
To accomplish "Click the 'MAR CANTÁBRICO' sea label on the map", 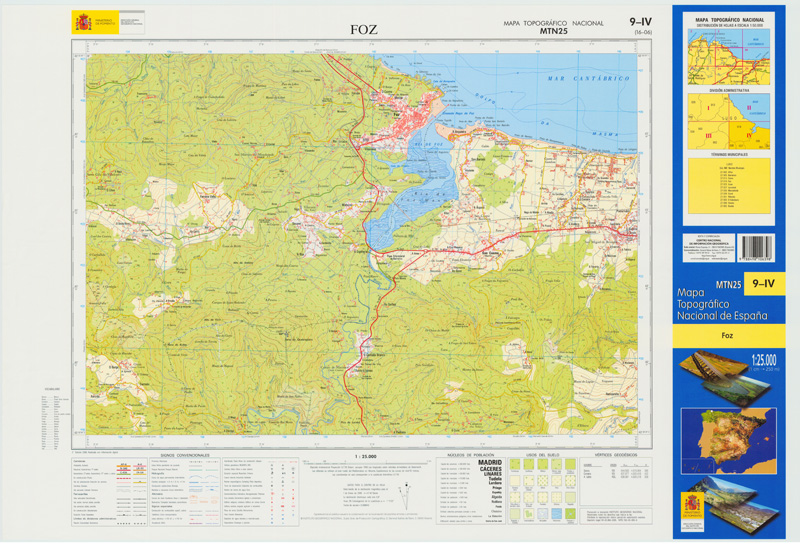I will click(589, 79).
